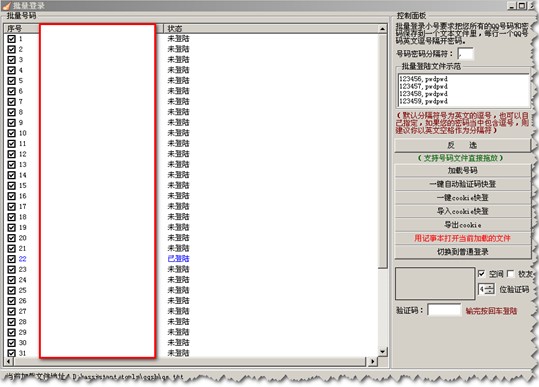The height and width of the screenshot is (387, 539).
Task: Click the app icon in title bar
Action: pyautogui.click(x=7, y=5)
